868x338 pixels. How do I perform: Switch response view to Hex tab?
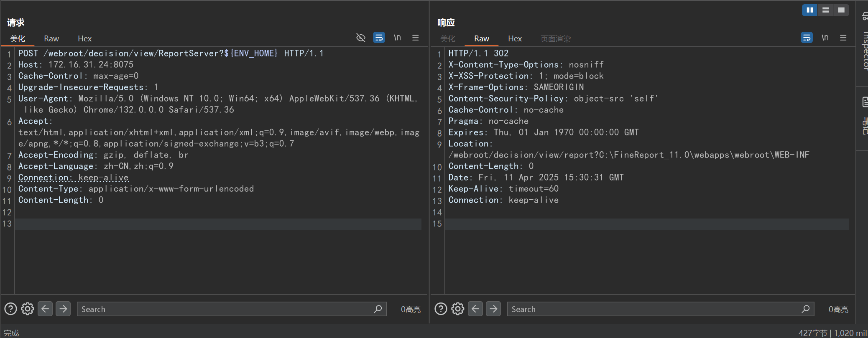[x=515, y=38]
